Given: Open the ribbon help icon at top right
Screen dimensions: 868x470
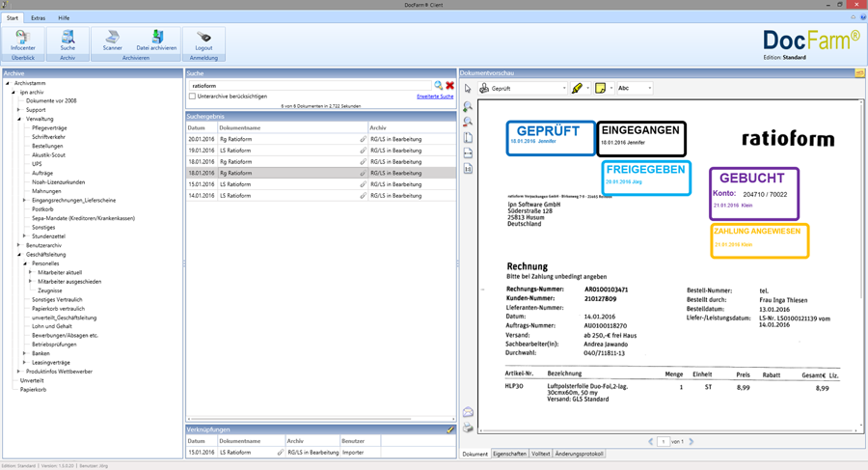Looking at the screenshot, I should [x=862, y=17].
